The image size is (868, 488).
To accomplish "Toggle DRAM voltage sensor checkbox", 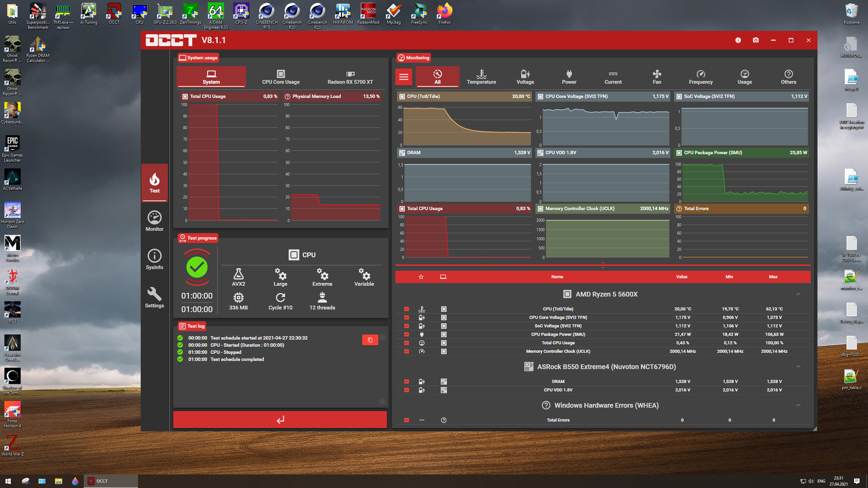I will [407, 382].
